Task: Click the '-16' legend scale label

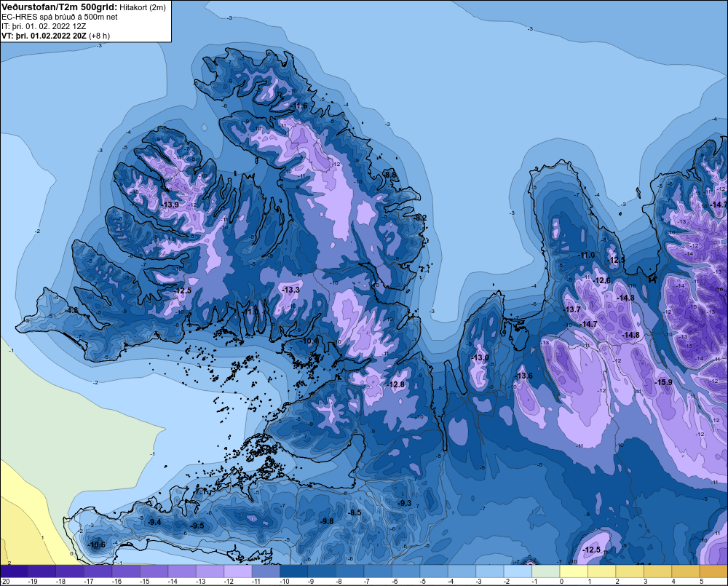Action: [x=116, y=582]
